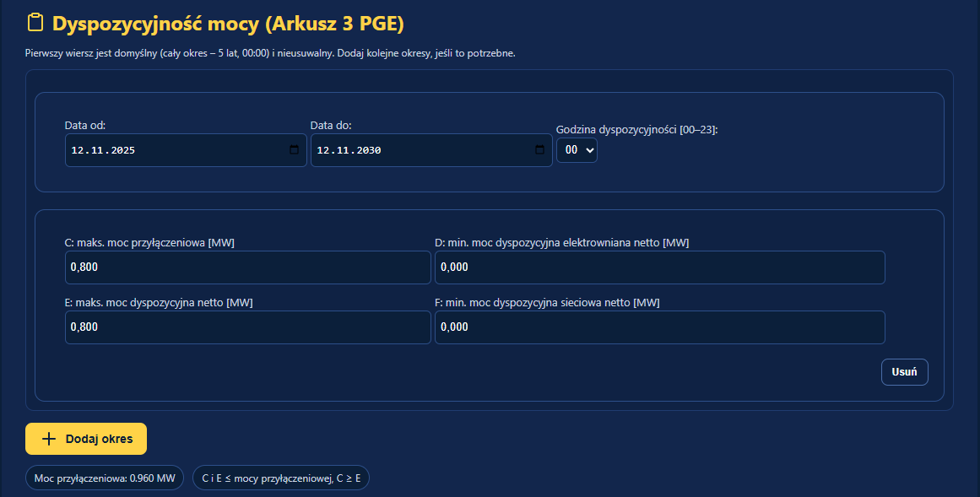980x497 pixels.
Task: Click the "Usuń" button
Action: 904,371
